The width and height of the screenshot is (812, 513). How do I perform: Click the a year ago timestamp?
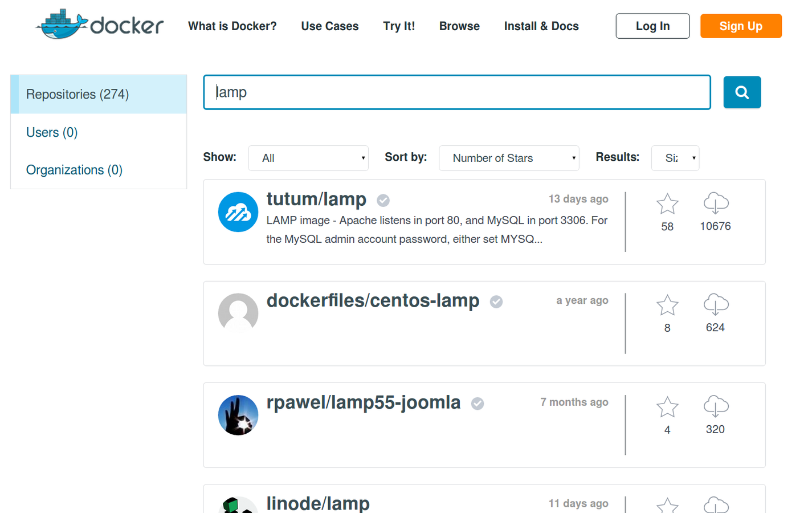(x=582, y=300)
